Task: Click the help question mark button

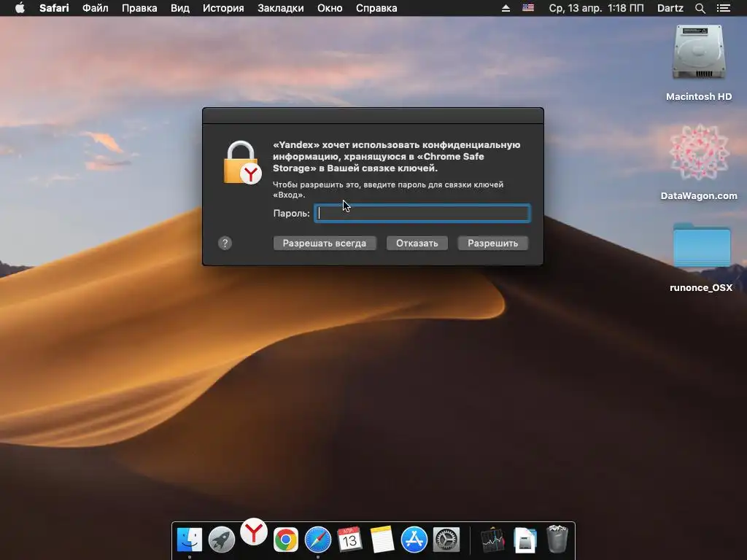Action: tap(225, 244)
